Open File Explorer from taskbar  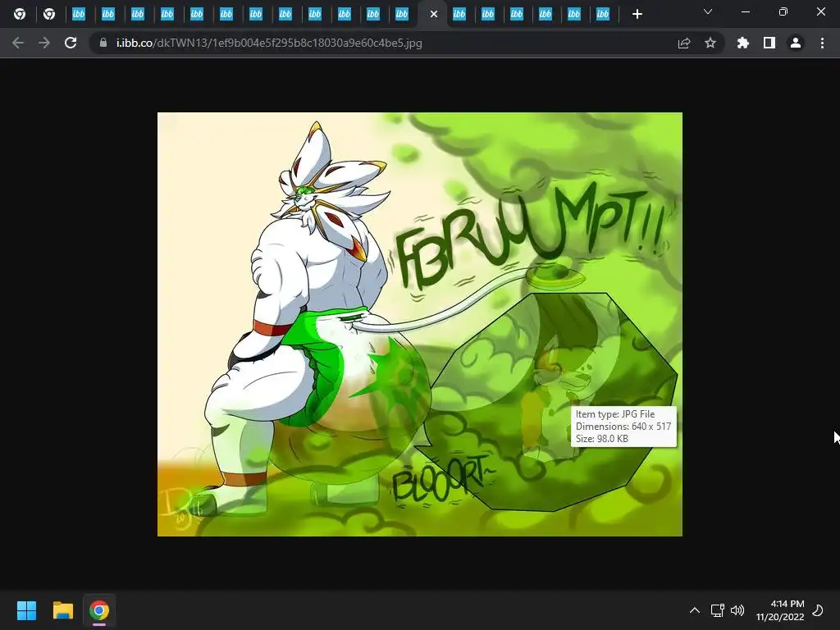(x=62, y=610)
